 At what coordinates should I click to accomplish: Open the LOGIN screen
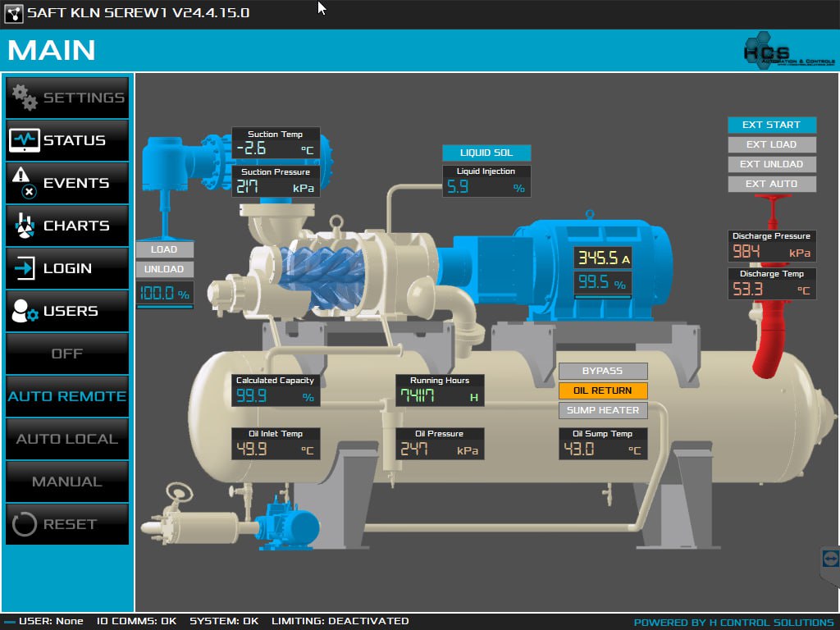67,268
